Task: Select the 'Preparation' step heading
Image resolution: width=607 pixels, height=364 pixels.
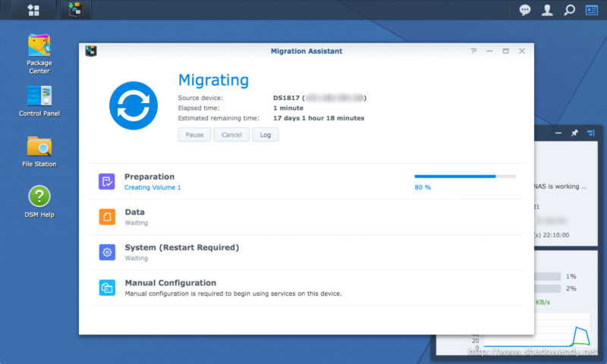Action: (x=149, y=177)
